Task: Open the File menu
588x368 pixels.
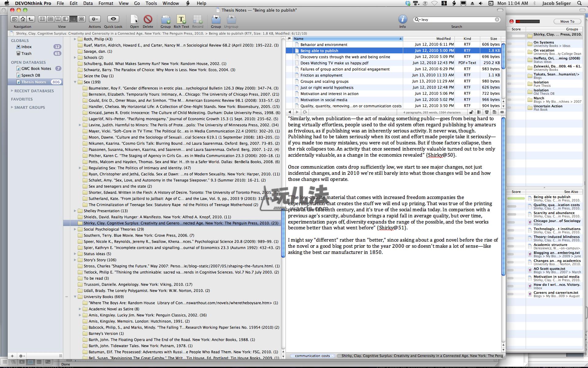Action: pyautogui.click(x=60, y=3)
